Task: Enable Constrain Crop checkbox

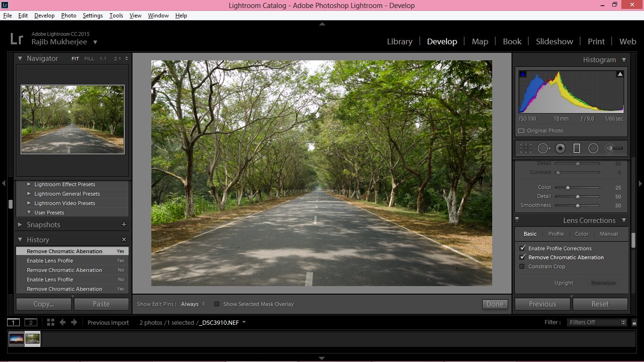Action: pos(522,266)
